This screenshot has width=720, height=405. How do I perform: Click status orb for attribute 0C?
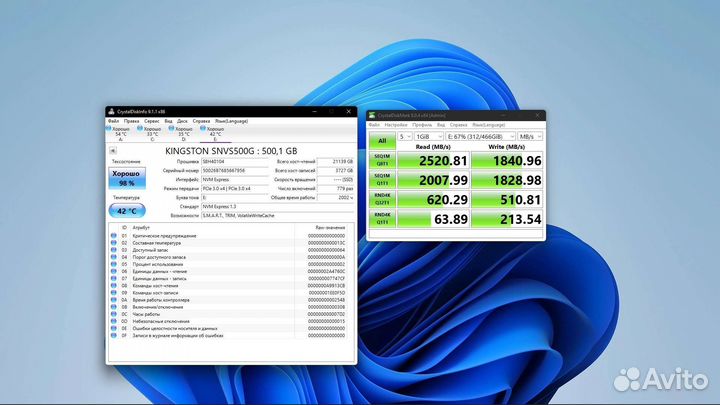pos(114,314)
